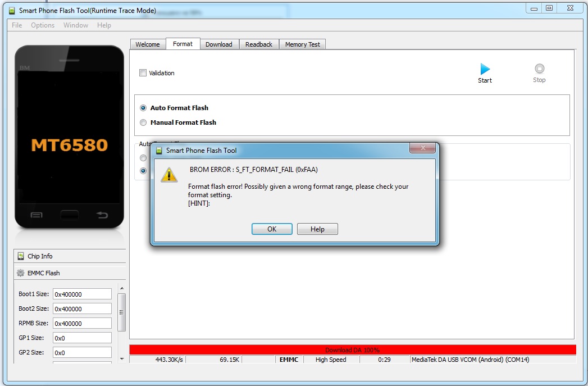Open the Help menu
588x386 pixels.
[104, 25]
